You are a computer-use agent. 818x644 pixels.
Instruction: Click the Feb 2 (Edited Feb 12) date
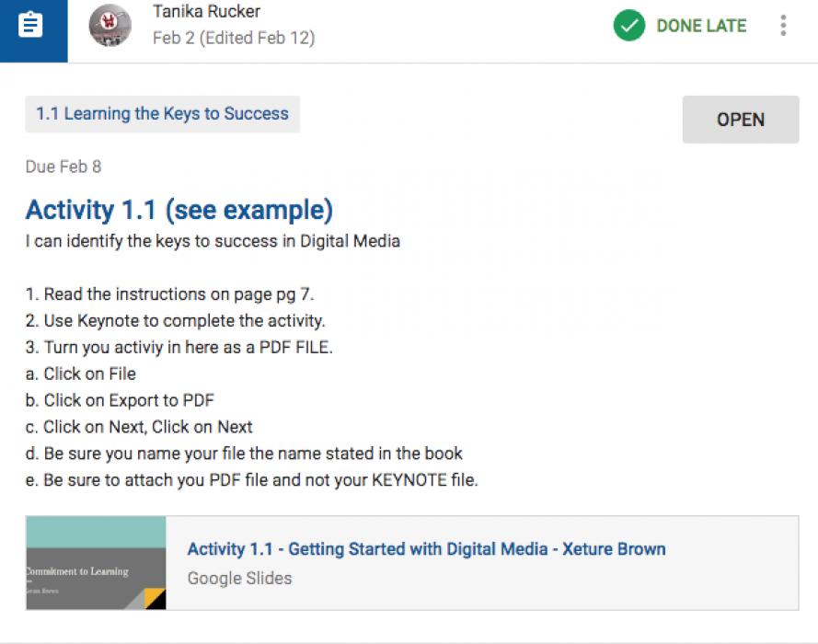(234, 38)
